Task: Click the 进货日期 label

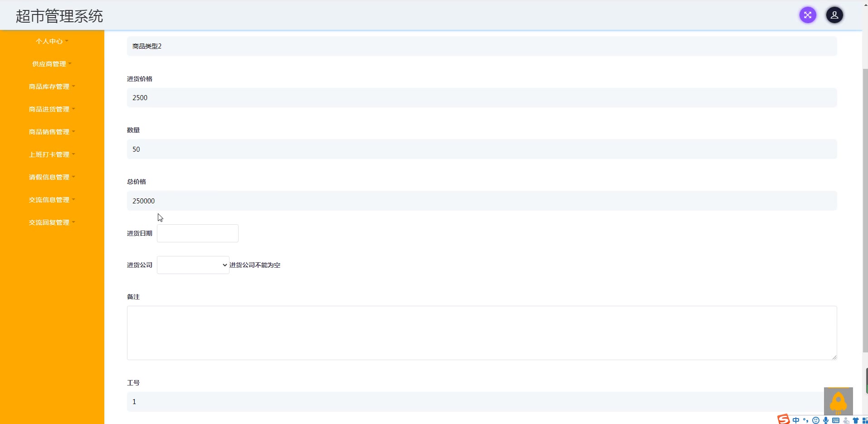Action: 140,233
